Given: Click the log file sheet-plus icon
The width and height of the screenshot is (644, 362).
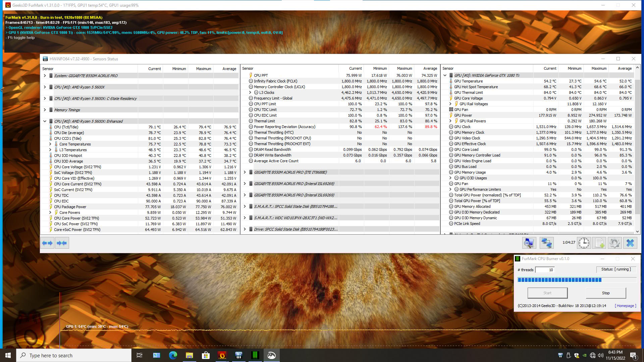Looking at the screenshot, I should tap(599, 243).
